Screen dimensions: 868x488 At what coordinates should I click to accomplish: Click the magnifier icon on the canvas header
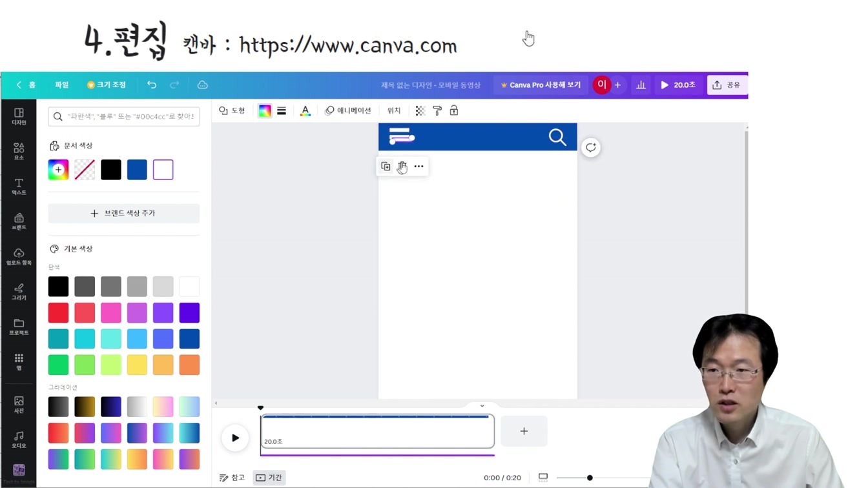[x=557, y=137]
